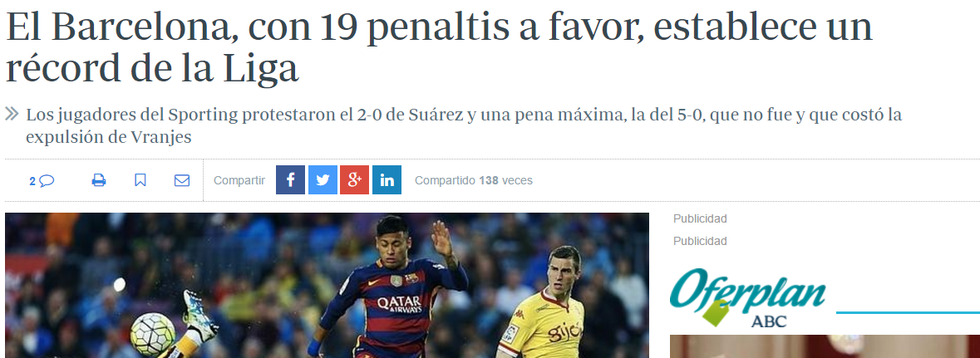Bookmark the article with the save icon
Screen dimensions: 980x358
click(140, 180)
